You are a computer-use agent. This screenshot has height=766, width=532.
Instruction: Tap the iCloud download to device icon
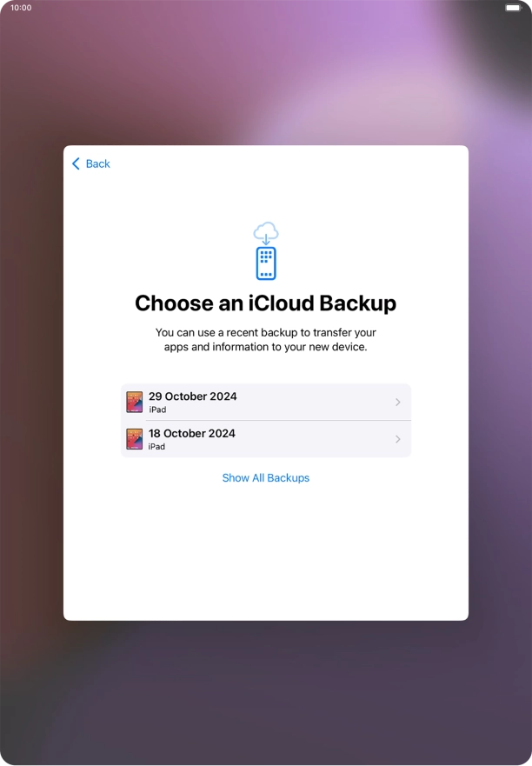(266, 250)
